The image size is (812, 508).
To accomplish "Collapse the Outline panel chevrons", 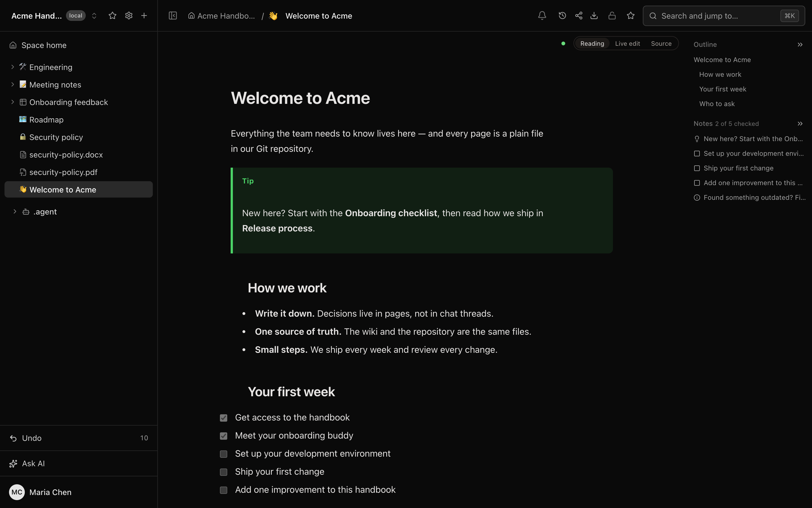I will [800, 44].
